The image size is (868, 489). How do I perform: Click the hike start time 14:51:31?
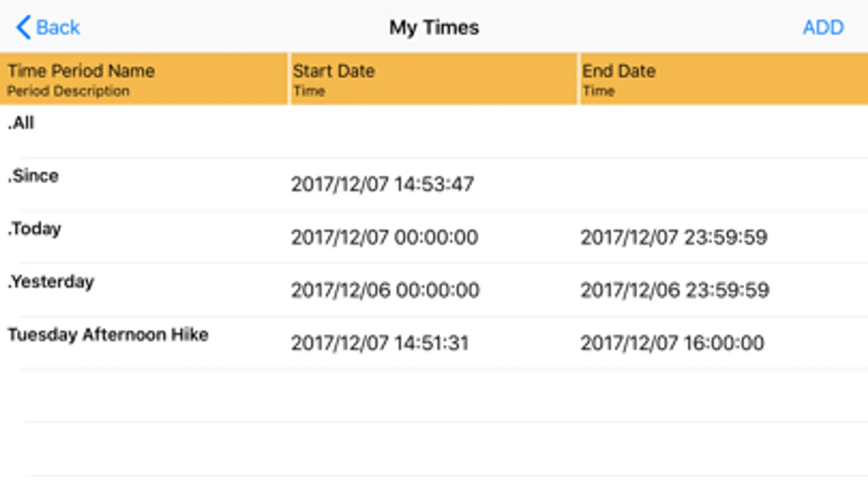(x=379, y=343)
